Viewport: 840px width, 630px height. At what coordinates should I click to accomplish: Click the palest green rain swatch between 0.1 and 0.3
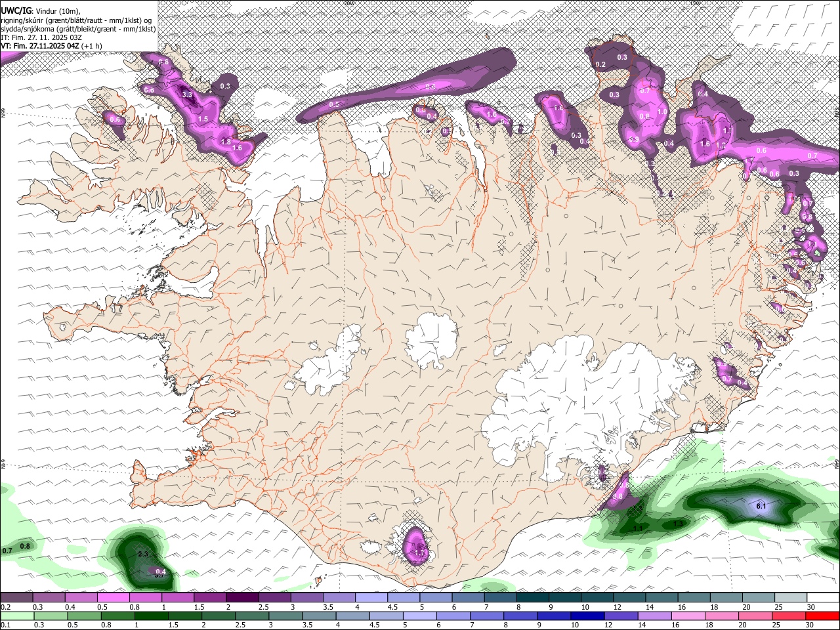coord(17,616)
